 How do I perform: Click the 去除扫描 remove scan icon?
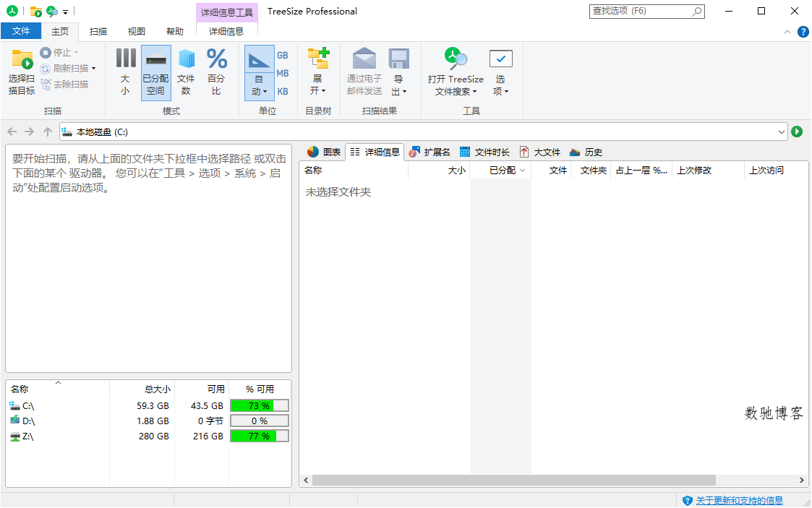[46, 84]
